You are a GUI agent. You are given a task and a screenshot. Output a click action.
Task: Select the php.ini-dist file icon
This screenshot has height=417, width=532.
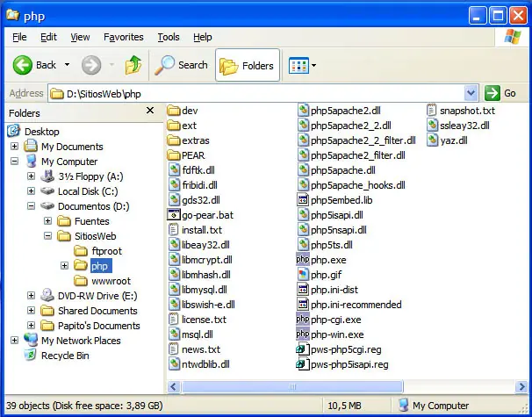303,290
